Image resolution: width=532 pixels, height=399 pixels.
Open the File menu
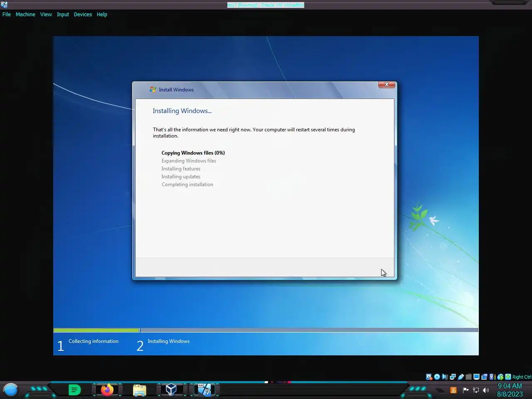click(7, 14)
